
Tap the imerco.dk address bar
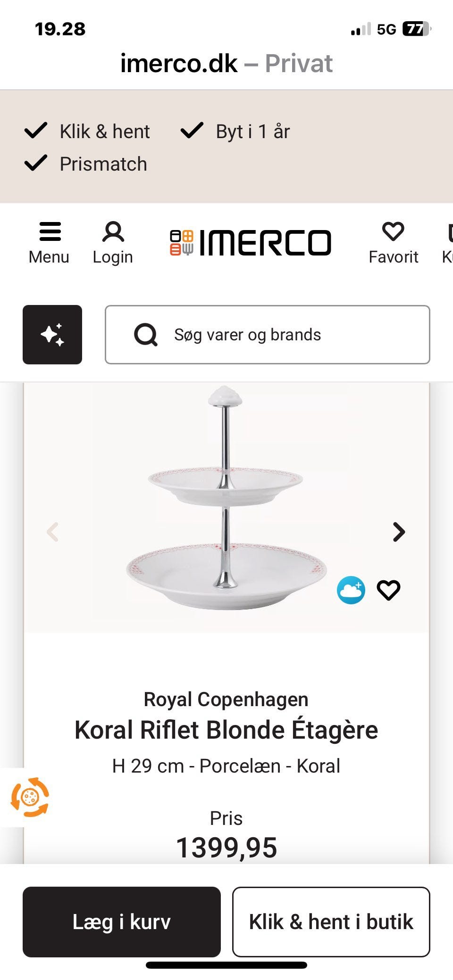(226, 63)
